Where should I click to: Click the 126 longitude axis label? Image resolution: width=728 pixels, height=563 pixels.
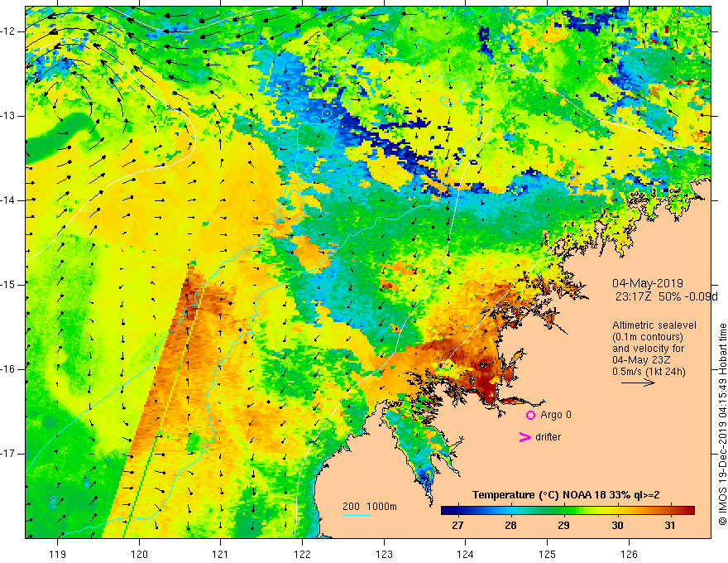click(x=629, y=554)
